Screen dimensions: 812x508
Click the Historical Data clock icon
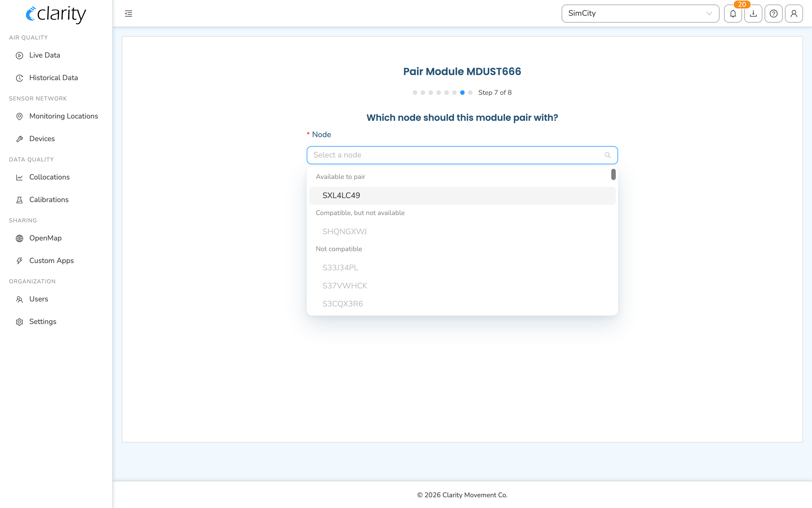pyautogui.click(x=19, y=78)
